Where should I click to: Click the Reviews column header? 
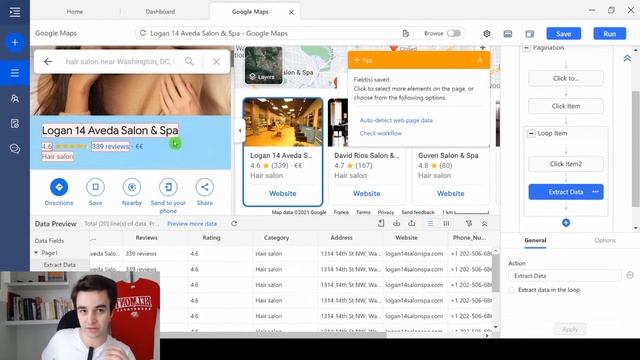coord(146,238)
